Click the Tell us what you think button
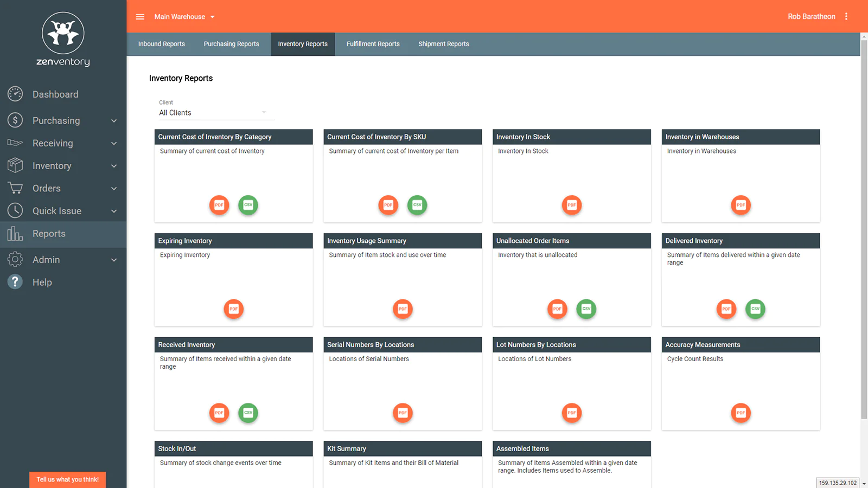Viewport: 868px width, 488px height. [67, 479]
